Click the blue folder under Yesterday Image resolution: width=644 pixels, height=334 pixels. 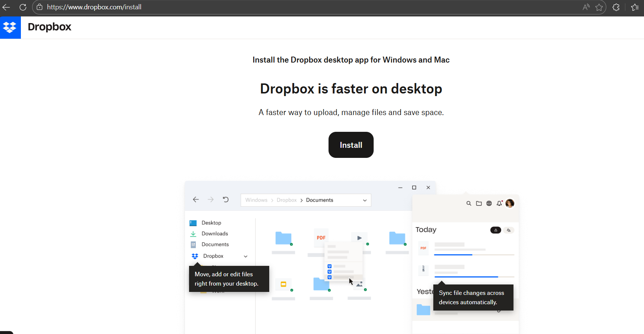pyautogui.click(x=423, y=310)
